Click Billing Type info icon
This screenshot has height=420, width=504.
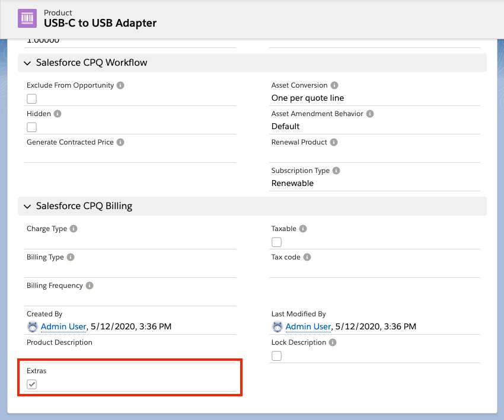click(71, 257)
